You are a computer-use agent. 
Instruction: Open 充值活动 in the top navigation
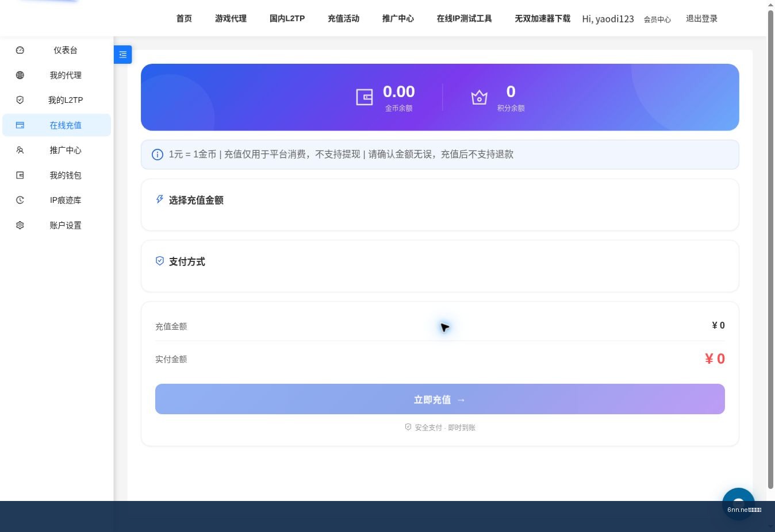(x=344, y=18)
